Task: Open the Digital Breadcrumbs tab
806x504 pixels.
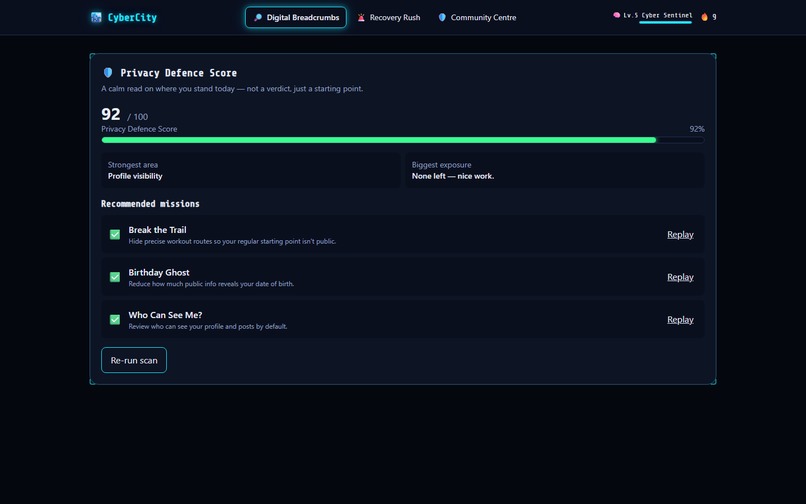Action: [296, 17]
